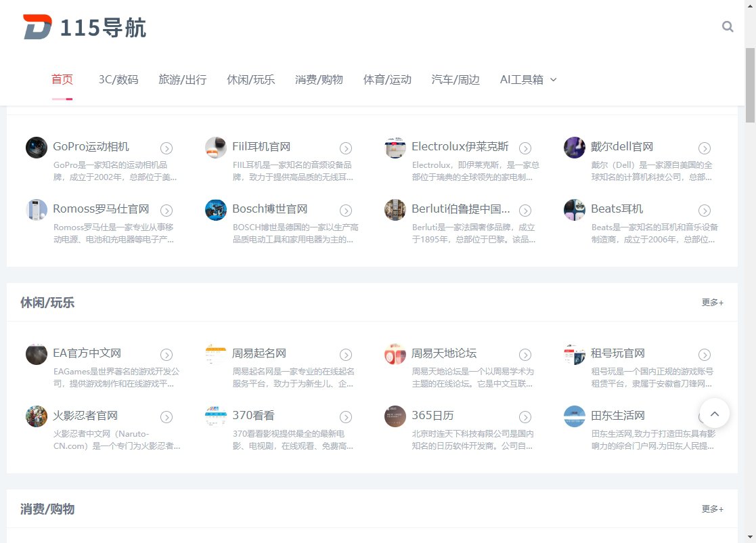Click the 休闲/玩乐 section heading
Image resolution: width=756 pixels, height=543 pixels.
click(x=47, y=303)
